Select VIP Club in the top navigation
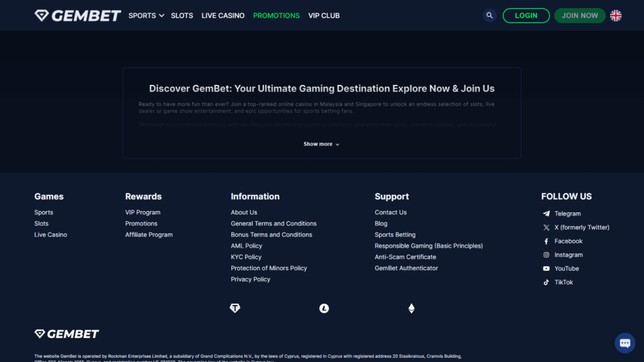644x362 pixels. click(324, 16)
